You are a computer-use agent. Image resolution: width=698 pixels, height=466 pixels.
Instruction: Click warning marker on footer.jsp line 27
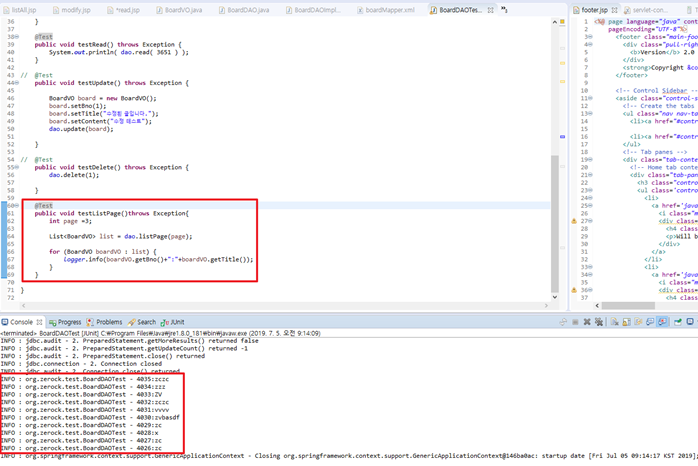pos(574,221)
